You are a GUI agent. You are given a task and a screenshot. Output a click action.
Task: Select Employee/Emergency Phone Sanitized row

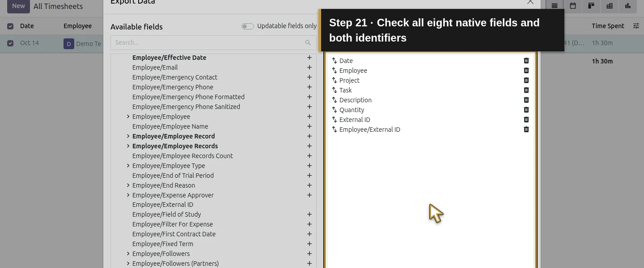pyautogui.click(x=186, y=107)
